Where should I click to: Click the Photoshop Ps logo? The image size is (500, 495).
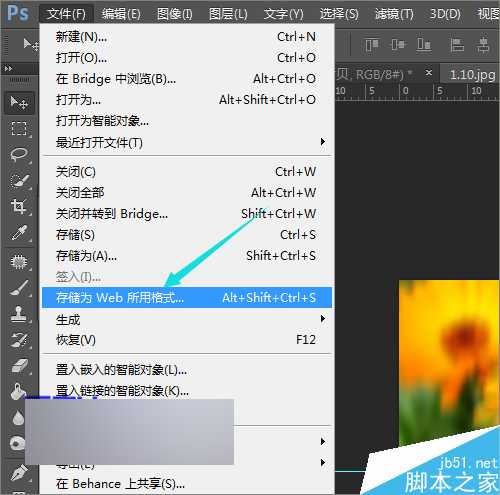pyautogui.click(x=18, y=13)
